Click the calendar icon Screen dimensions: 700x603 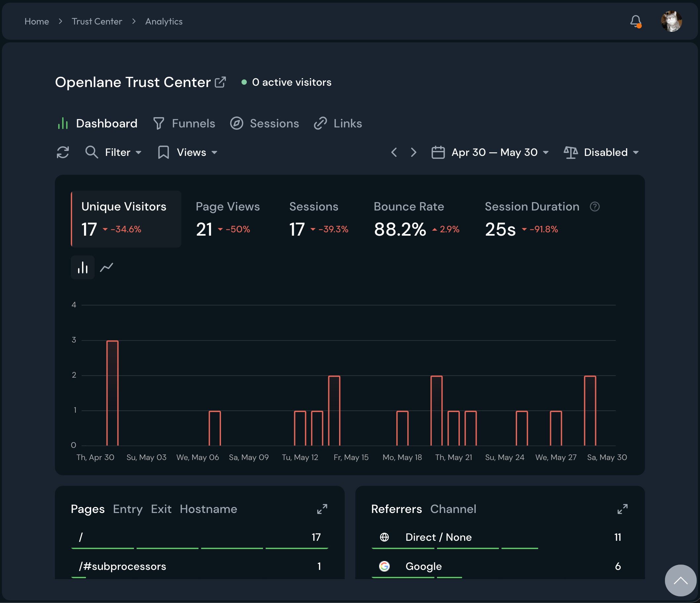click(438, 152)
